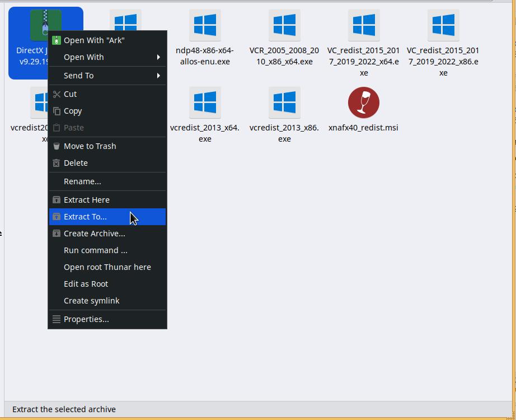Screen dimensions: 516x420
Task: Choose Open root Thunar here
Action: (x=107, y=267)
